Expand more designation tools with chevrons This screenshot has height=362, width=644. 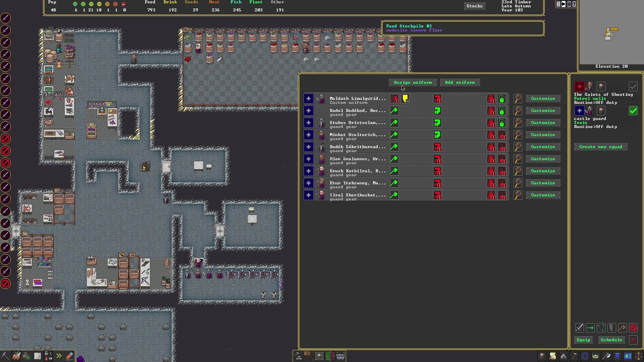(59, 356)
